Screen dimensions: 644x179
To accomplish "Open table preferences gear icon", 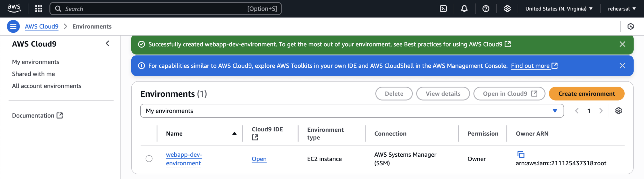I will pos(618,111).
